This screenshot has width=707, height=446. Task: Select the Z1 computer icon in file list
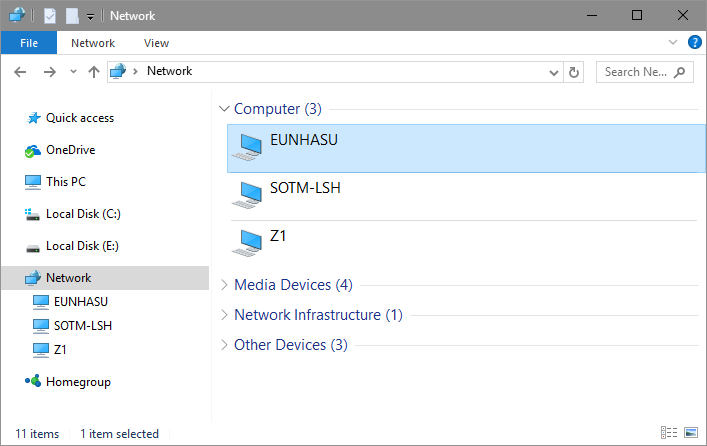click(246, 241)
